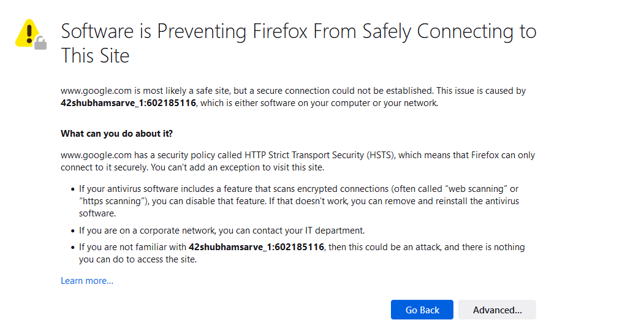
Task: Open the Advanced... options button
Action: pos(497,310)
